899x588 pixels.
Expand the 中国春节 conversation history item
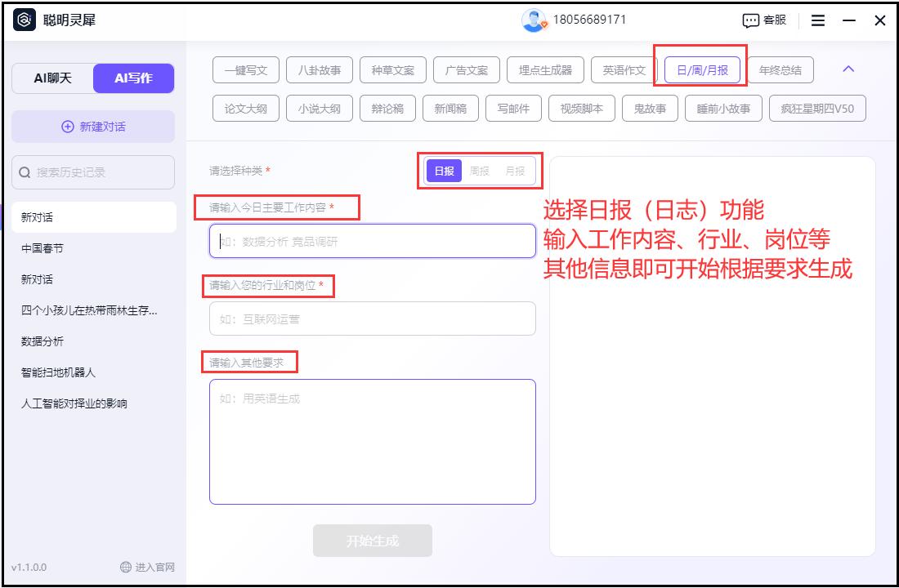[37, 247]
